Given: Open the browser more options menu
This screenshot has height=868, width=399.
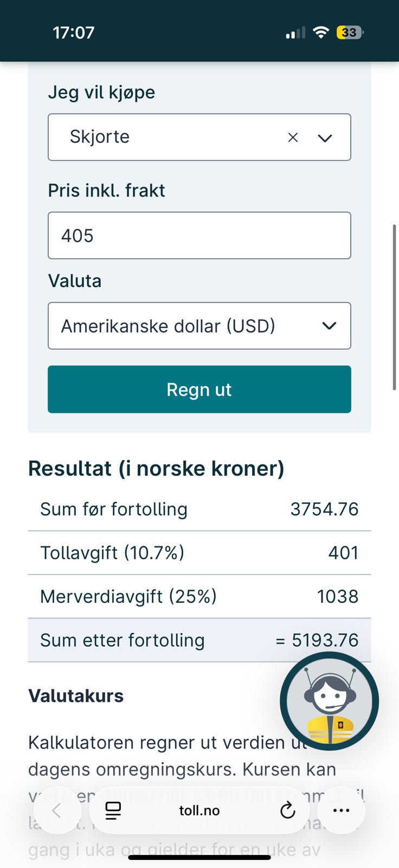Looking at the screenshot, I should tap(341, 810).
